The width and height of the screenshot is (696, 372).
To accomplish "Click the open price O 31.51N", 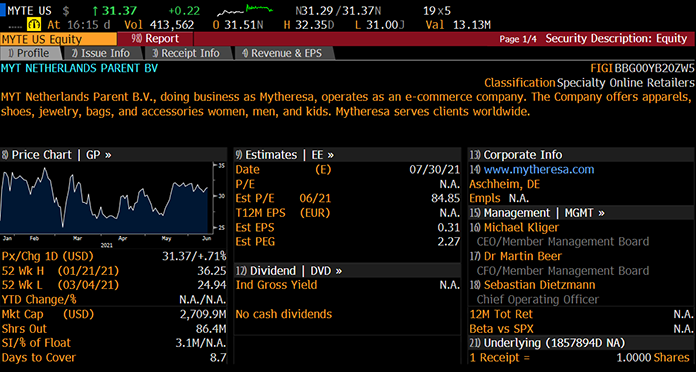I will click(x=238, y=24).
